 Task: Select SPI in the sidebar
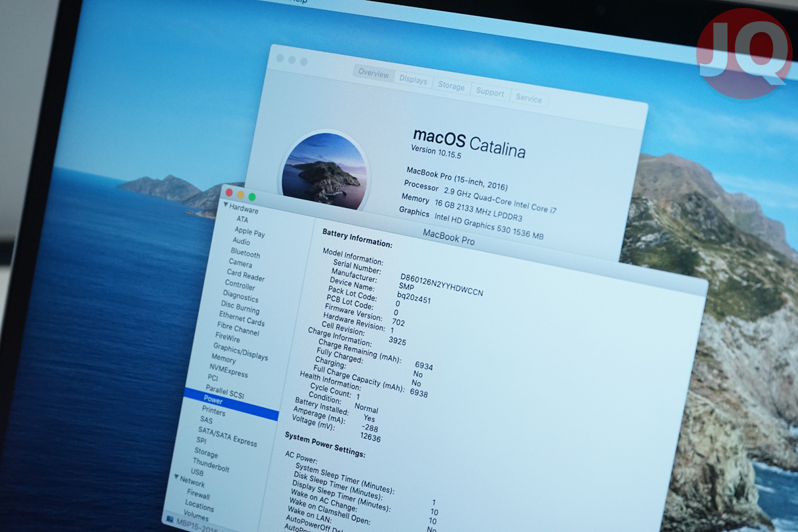click(x=201, y=441)
